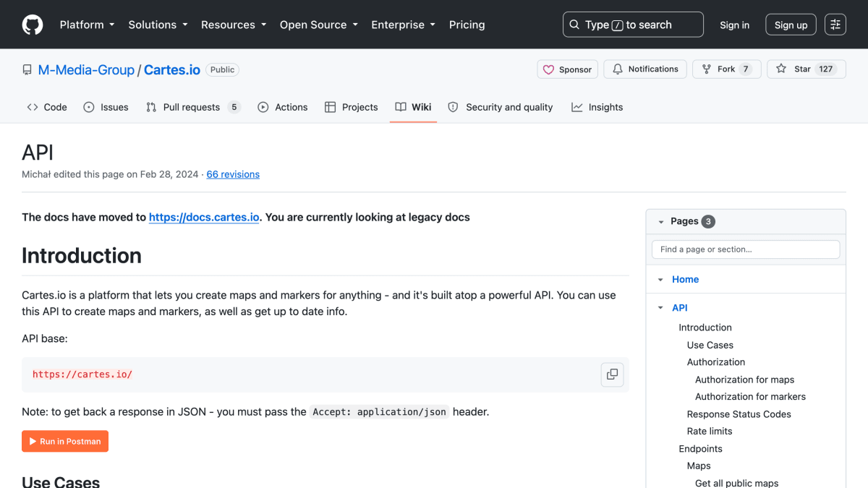This screenshot has height=488, width=868.
Task: Go to Pricing page
Action: click(467, 25)
